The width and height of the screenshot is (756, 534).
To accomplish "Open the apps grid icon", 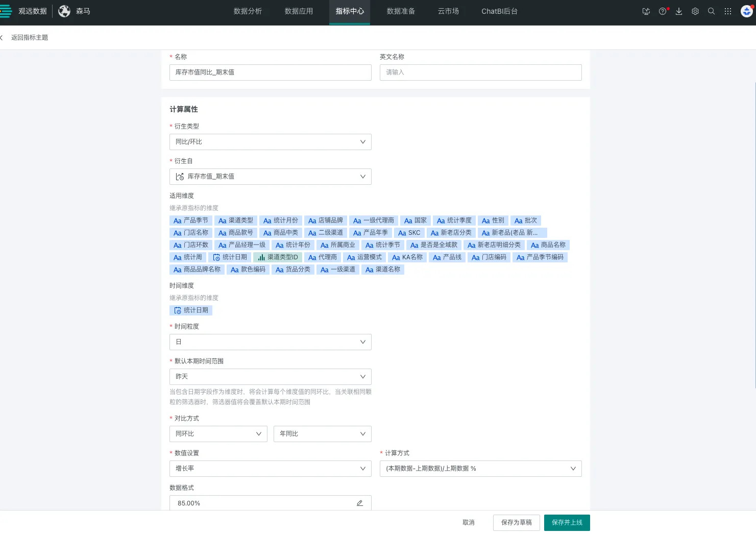I will pyautogui.click(x=728, y=11).
